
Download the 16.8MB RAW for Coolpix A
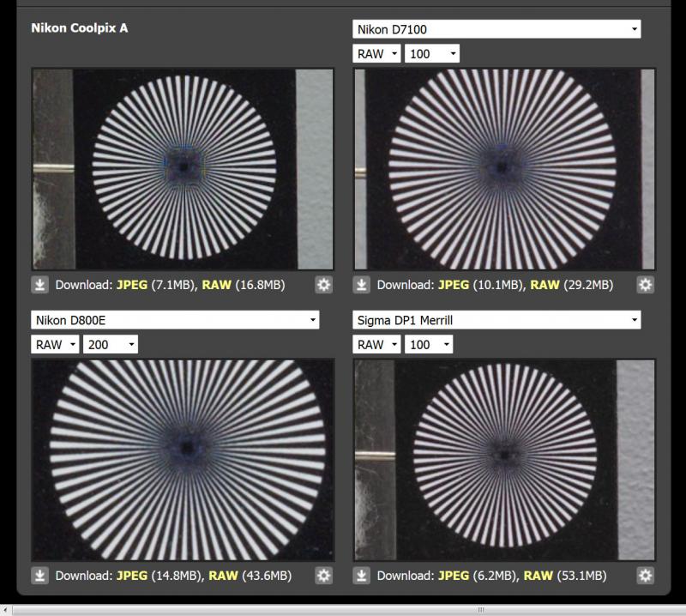click(x=217, y=285)
